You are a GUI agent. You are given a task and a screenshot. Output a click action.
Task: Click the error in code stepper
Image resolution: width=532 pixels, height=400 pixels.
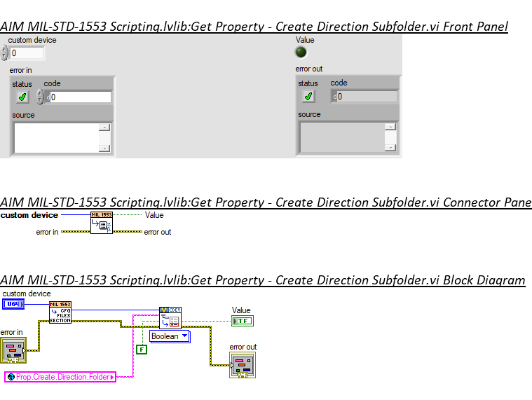tap(41, 97)
